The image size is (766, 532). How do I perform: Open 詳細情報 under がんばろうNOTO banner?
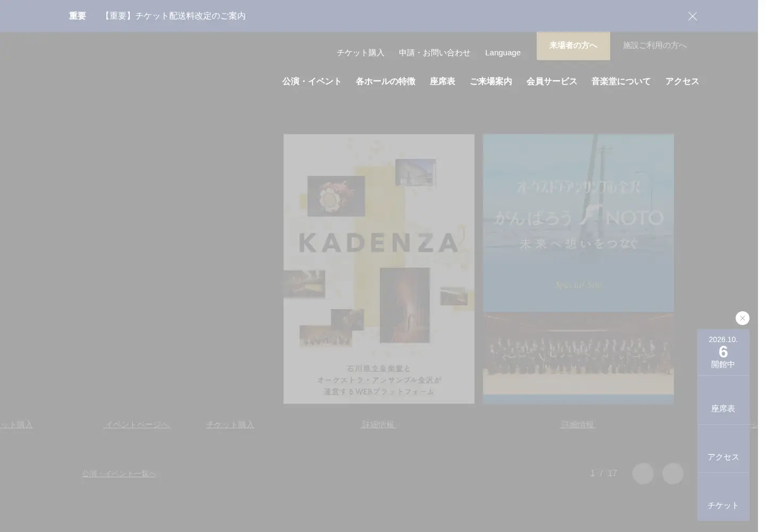point(578,425)
